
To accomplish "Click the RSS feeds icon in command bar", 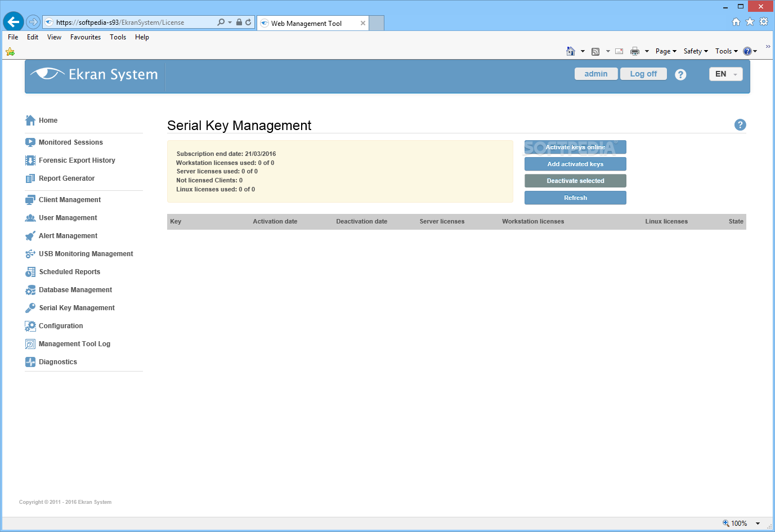I will click(x=595, y=51).
